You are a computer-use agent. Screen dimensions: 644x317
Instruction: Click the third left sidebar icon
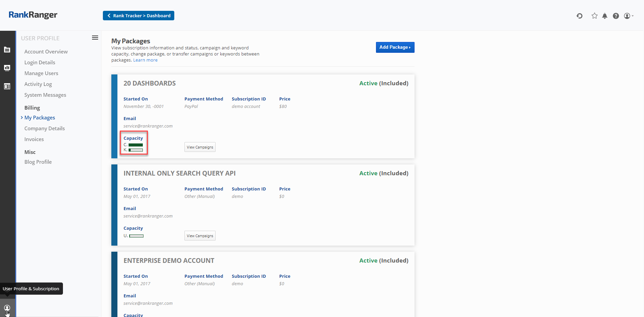(7, 86)
